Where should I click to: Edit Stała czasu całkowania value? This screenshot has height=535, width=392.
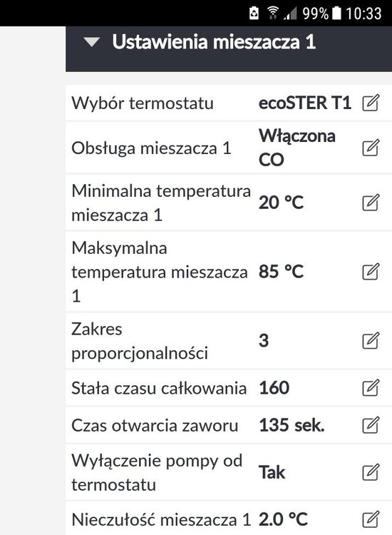pos(371,387)
